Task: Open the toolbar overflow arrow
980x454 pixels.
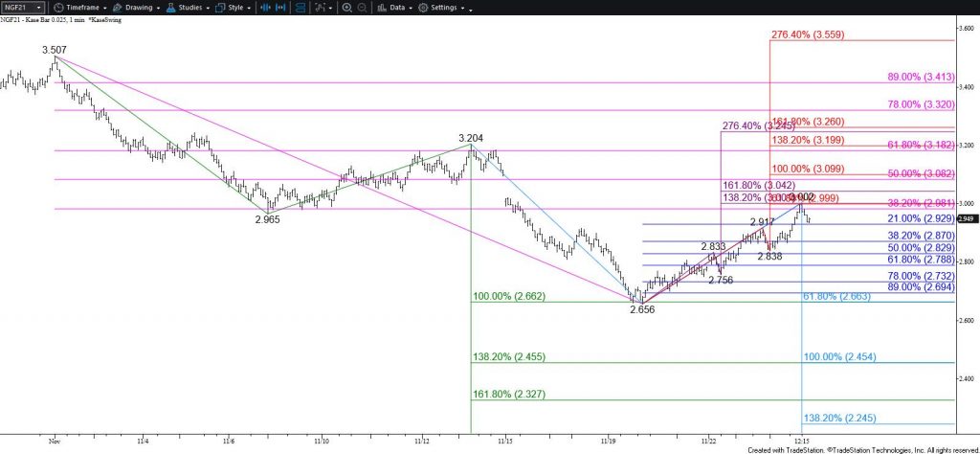Action: tap(470, 10)
